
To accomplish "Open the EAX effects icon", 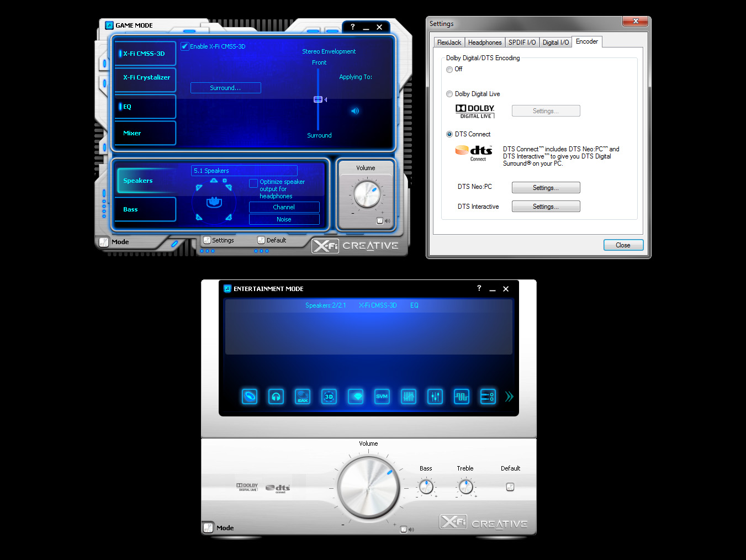I will click(303, 397).
